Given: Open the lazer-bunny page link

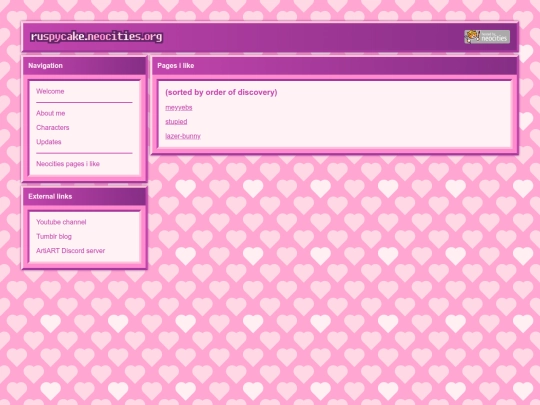Looking at the screenshot, I should (183, 136).
